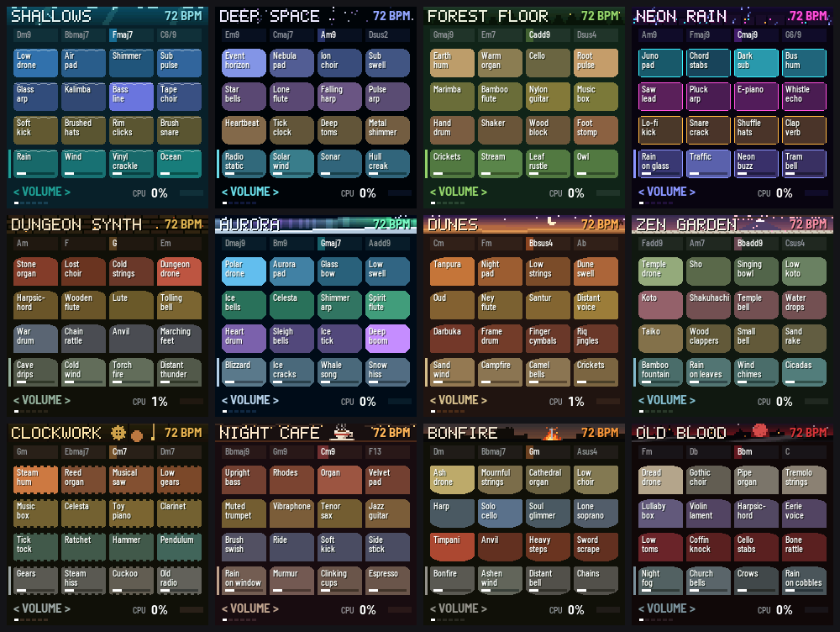840x632 pixels.
Task: Disable the Deep boom pad in Aurora
Action: (388, 339)
